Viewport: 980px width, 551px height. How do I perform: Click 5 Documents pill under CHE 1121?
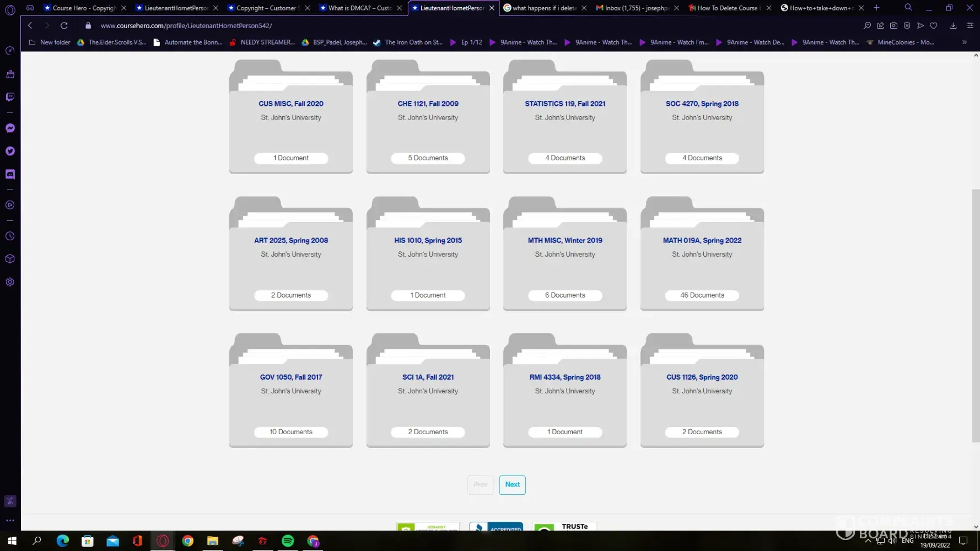[428, 158]
